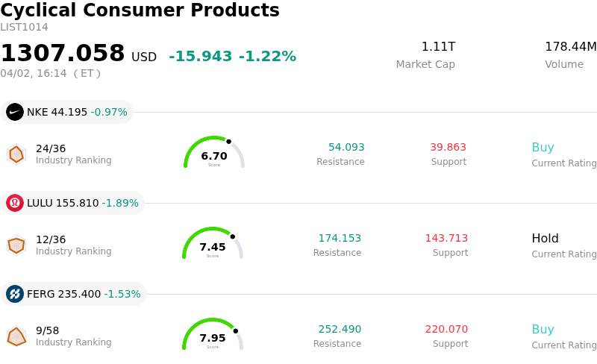Click the NKE resistance value 54.093
Viewport: 597px width, 364px height.
point(346,147)
